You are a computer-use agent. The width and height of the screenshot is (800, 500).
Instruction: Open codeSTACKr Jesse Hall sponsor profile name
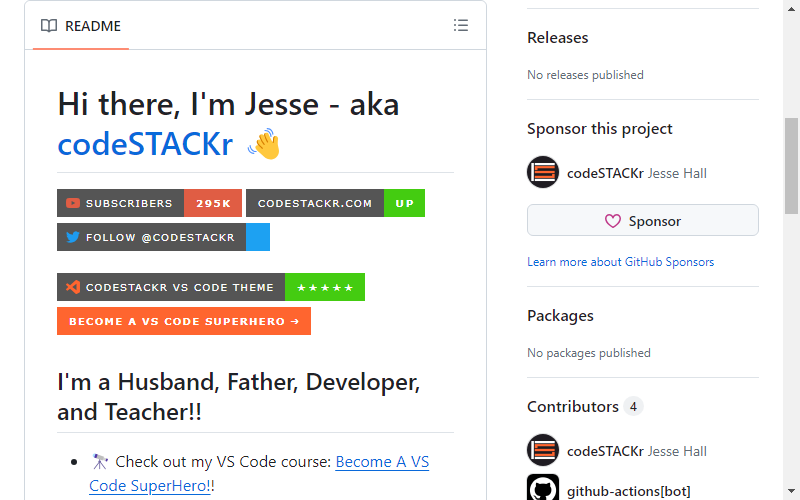pyautogui.click(x=637, y=173)
